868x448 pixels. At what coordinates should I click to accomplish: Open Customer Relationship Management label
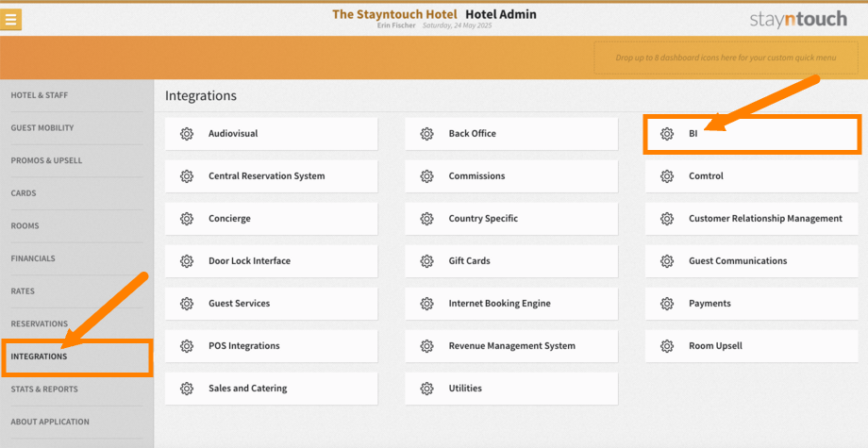pos(765,219)
